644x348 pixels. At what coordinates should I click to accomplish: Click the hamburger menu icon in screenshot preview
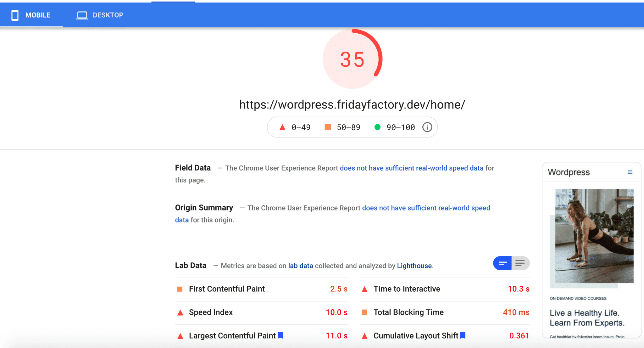(x=630, y=172)
